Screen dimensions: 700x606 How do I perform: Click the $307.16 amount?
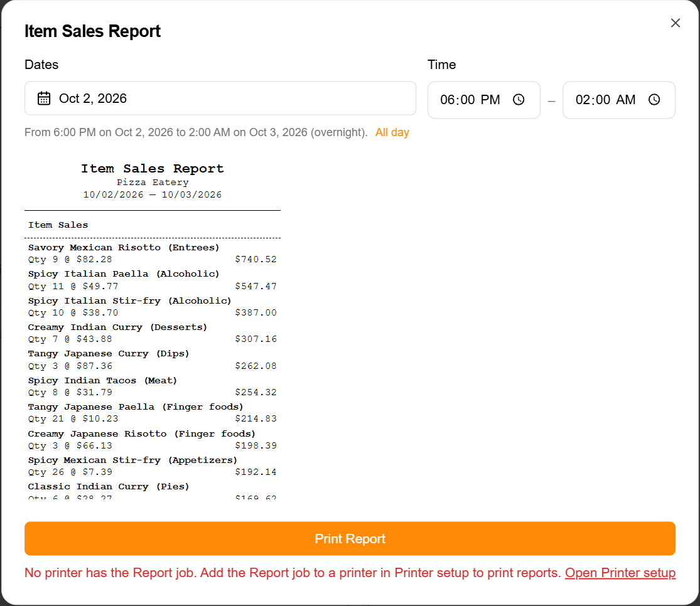[x=256, y=339]
